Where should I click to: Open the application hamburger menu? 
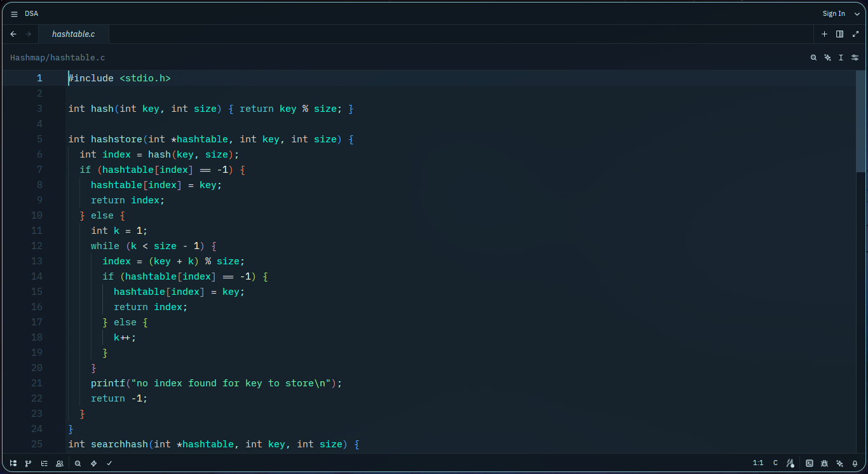(14, 14)
